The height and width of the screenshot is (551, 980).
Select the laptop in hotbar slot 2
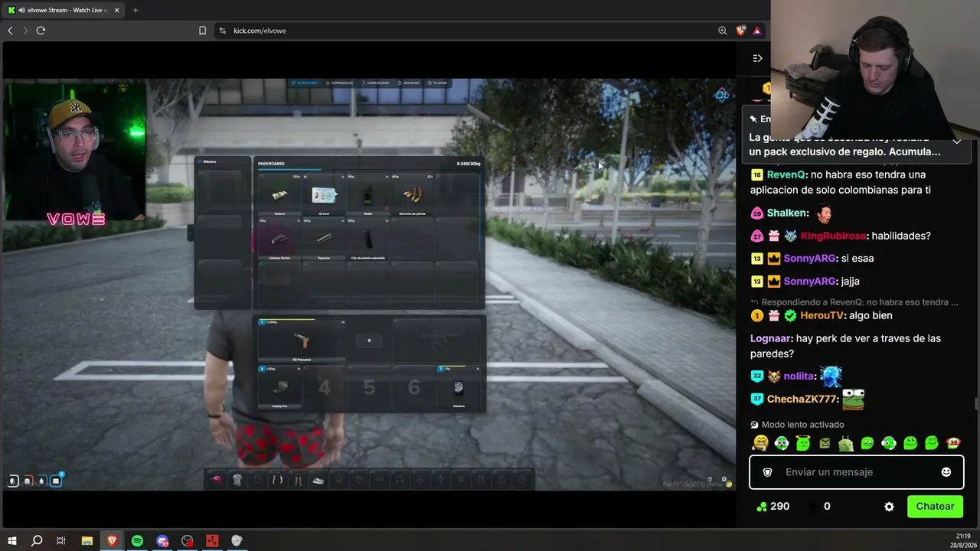pyautogui.click(x=279, y=388)
